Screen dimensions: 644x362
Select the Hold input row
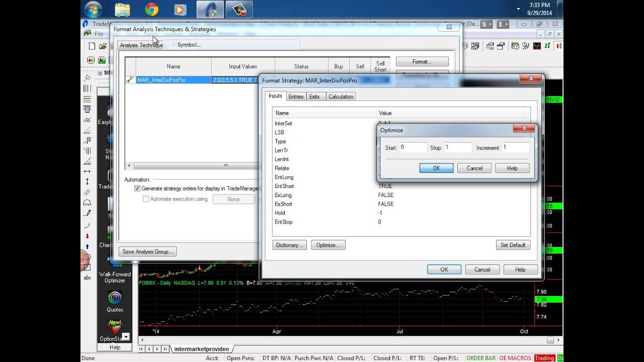tap(401, 213)
